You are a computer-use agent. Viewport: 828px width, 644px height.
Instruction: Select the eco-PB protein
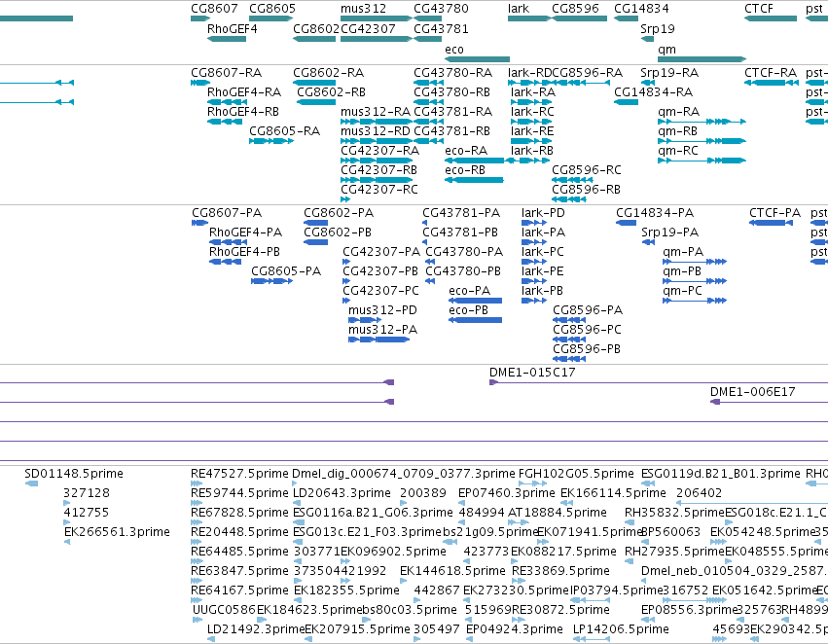(x=475, y=320)
